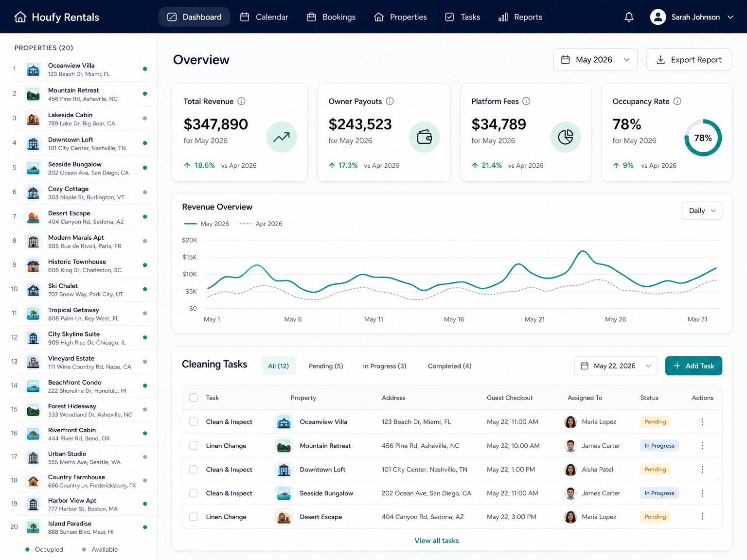Click the Guest Checkout column header

click(x=510, y=398)
